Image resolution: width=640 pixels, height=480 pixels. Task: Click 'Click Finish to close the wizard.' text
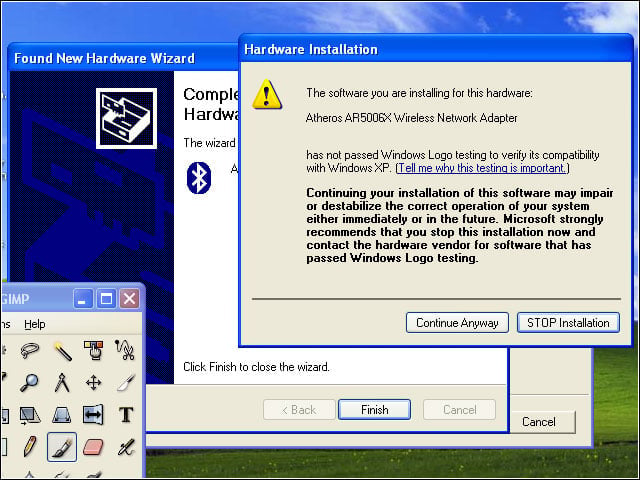click(x=256, y=367)
